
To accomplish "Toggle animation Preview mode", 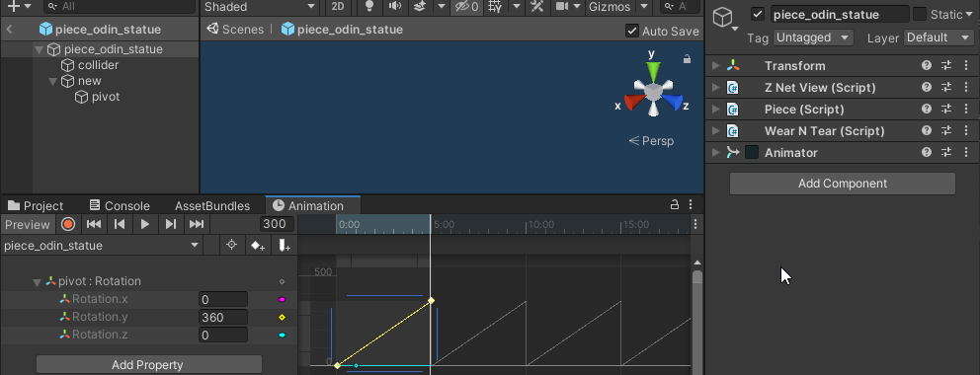I will pos(28,224).
